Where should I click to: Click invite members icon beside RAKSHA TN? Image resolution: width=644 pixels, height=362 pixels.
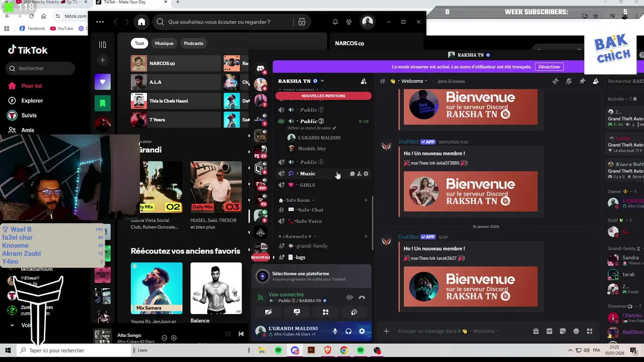click(x=364, y=81)
